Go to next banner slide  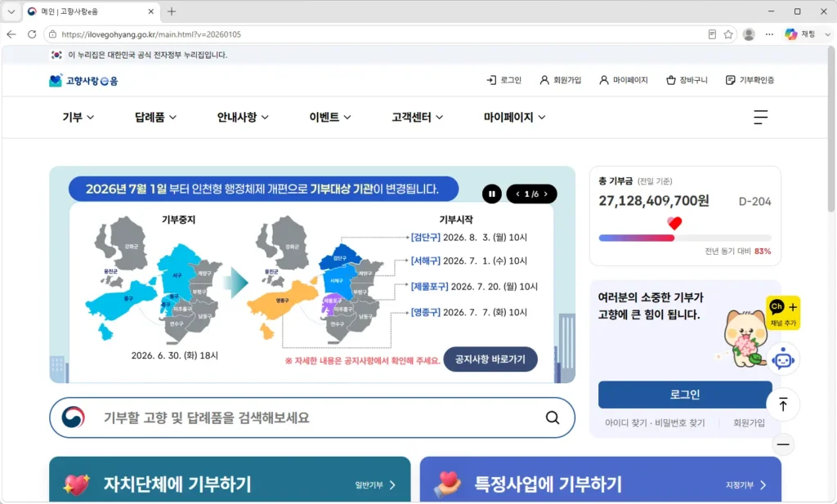pos(545,194)
